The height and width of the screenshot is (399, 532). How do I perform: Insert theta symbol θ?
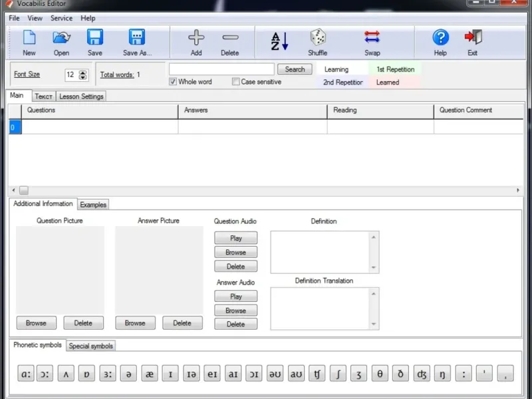380,374
